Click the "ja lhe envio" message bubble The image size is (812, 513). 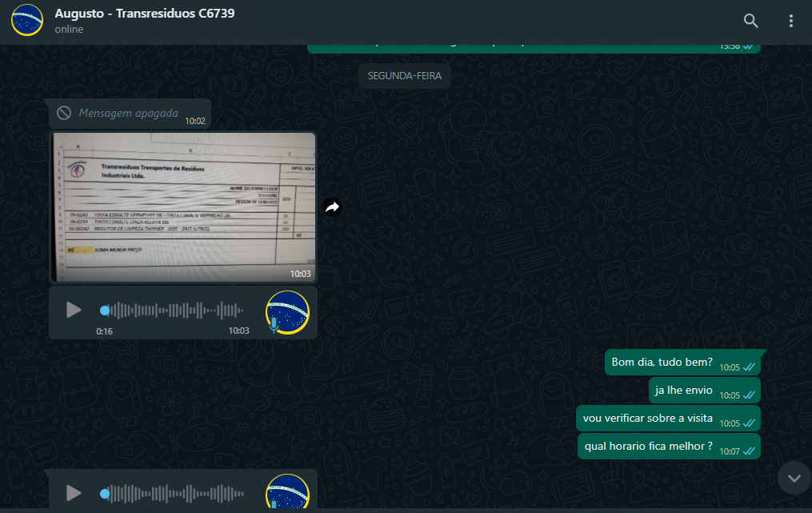pyautogui.click(x=683, y=391)
